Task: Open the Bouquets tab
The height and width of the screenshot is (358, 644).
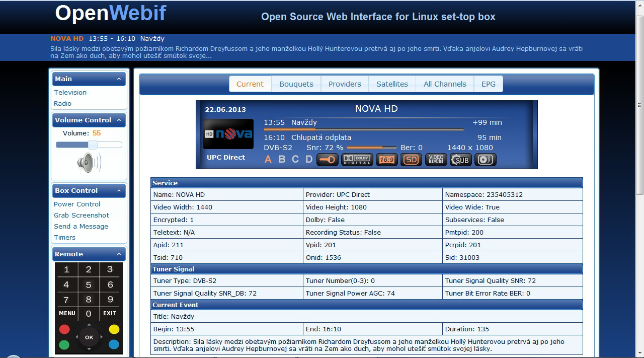Action: (x=296, y=84)
